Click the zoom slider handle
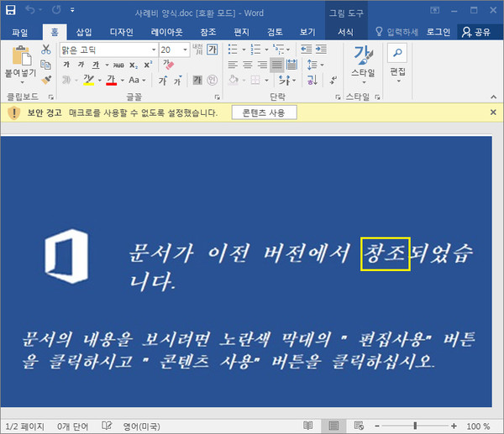 click(x=415, y=426)
